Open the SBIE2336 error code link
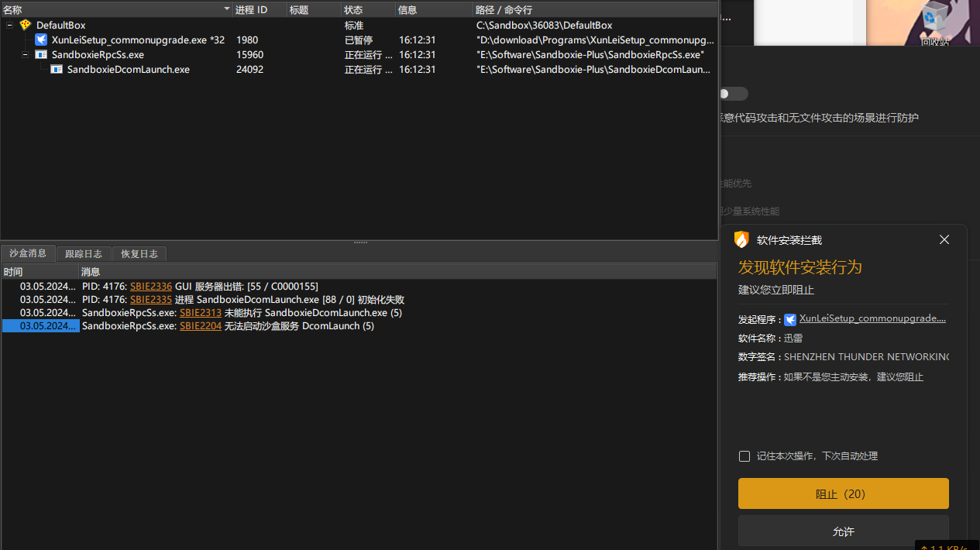 coord(151,287)
